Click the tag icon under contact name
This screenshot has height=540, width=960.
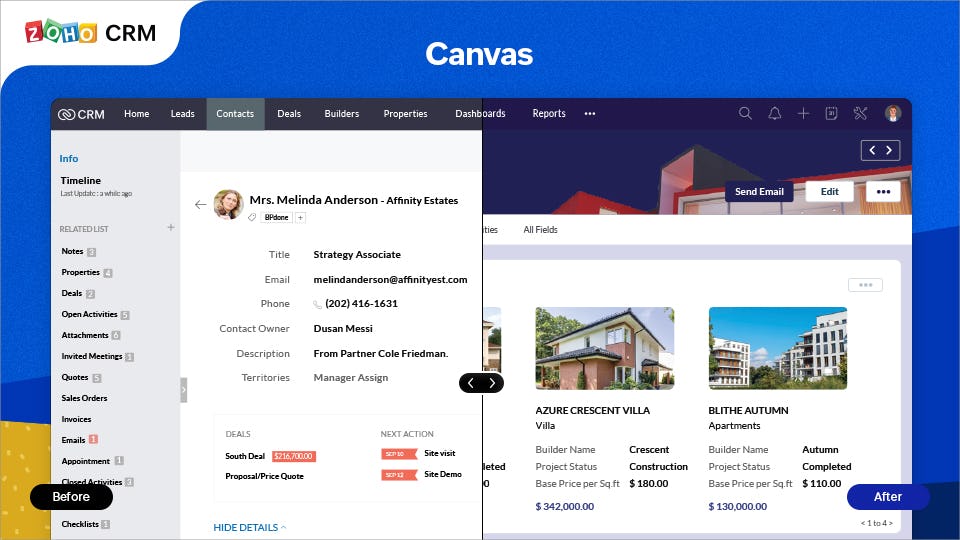coord(252,217)
